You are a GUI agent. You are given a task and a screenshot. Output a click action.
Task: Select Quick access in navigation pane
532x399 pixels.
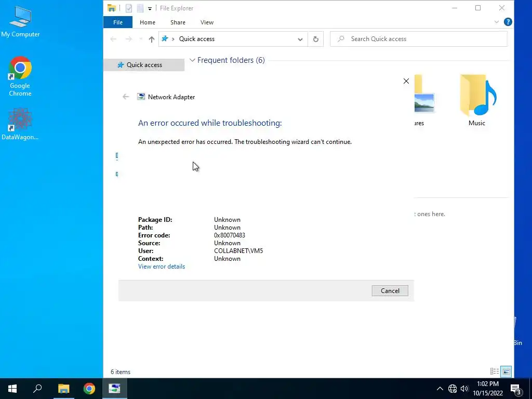click(144, 65)
